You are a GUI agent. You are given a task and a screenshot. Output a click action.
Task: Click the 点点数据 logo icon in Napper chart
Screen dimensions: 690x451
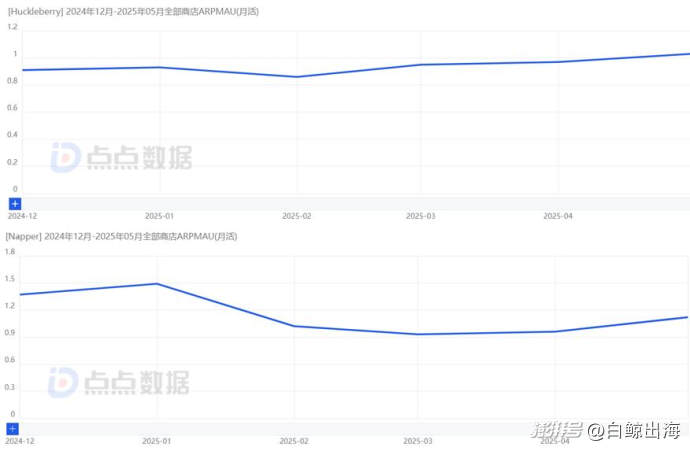click(x=64, y=382)
